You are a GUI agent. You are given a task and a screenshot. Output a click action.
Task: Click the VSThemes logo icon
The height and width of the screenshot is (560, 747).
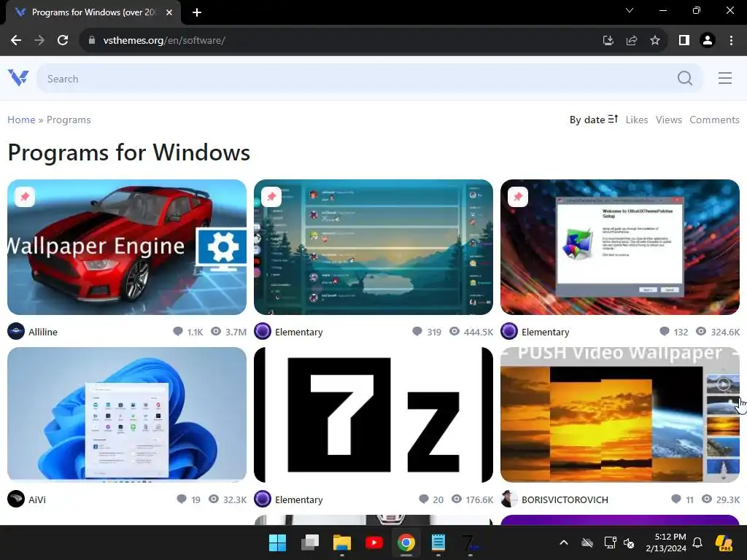(x=18, y=77)
